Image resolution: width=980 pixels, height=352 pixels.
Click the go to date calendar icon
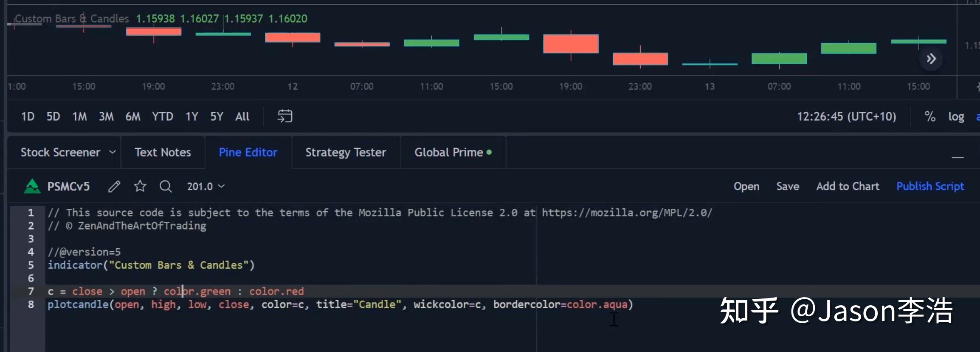pyautogui.click(x=285, y=116)
